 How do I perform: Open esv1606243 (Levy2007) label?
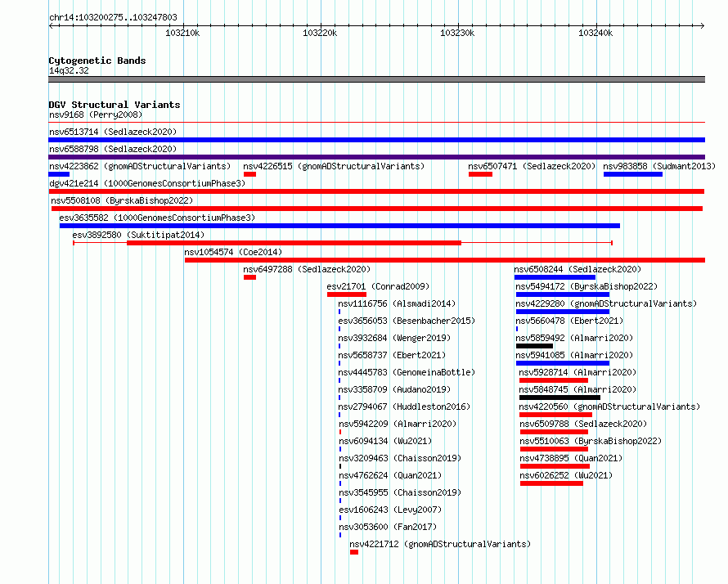pyautogui.click(x=390, y=510)
